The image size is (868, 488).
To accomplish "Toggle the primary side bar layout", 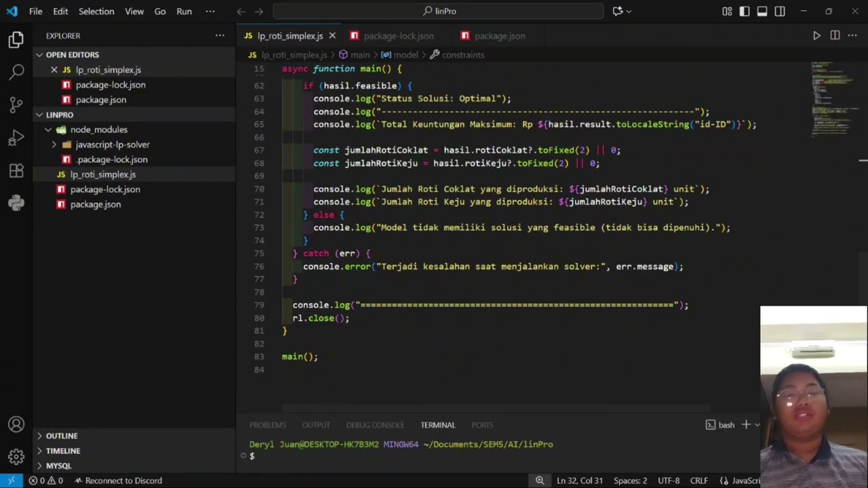I will [x=745, y=12].
